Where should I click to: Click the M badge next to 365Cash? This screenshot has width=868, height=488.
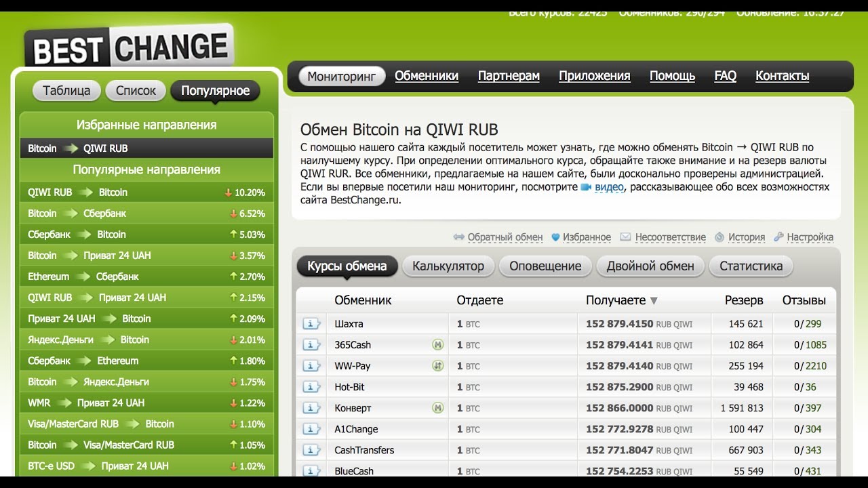(438, 345)
